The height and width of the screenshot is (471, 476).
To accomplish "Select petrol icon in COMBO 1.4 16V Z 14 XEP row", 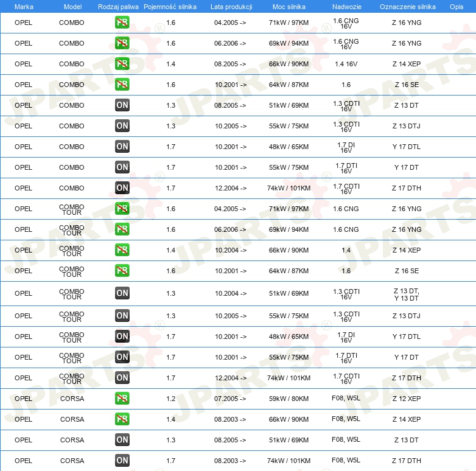I will tap(122, 64).
